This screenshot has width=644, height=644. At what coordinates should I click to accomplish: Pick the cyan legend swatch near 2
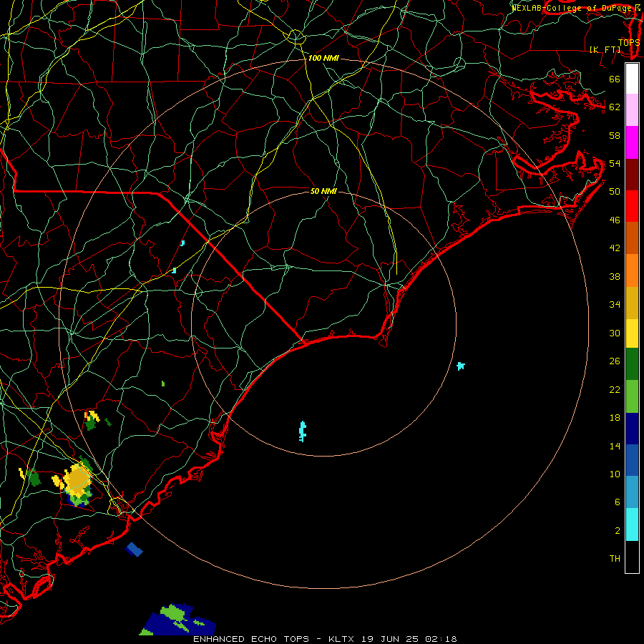[632, 525]
